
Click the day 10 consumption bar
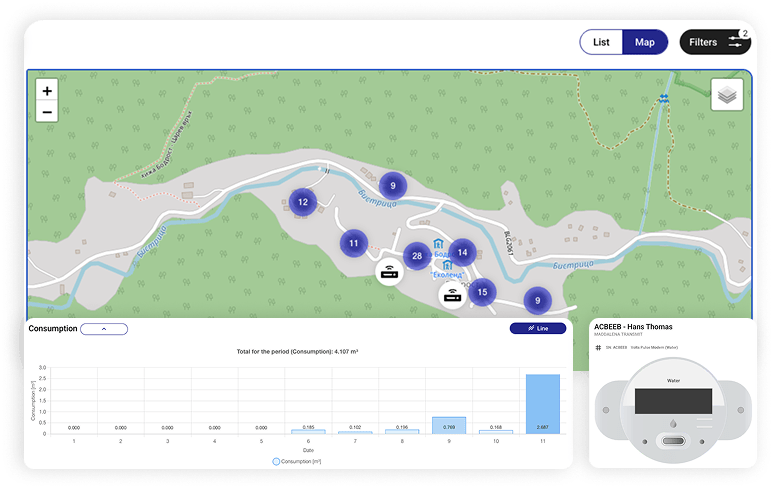pos(496,432)
